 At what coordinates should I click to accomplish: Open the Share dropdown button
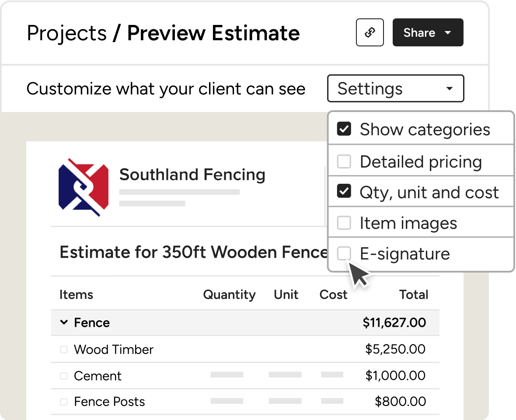(x=428, y=32)
